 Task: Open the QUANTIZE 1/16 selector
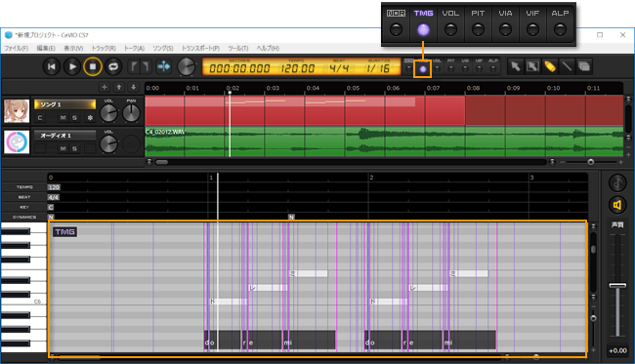point(378,68)
